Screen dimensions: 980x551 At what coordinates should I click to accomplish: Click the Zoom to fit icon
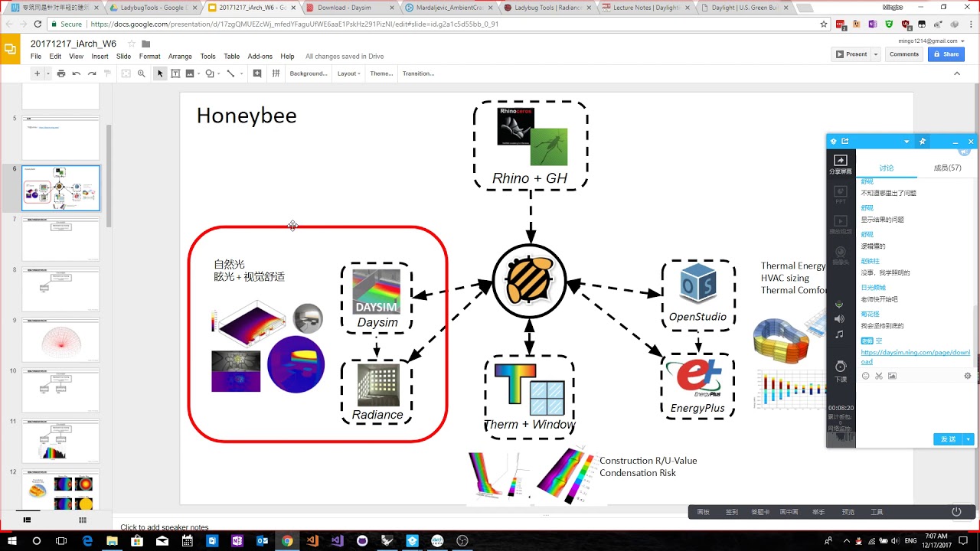[126, 73]
